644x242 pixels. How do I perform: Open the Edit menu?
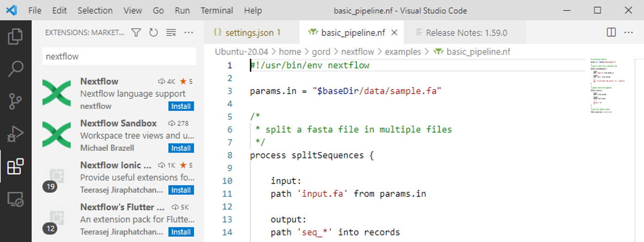[x=60, y=10]
